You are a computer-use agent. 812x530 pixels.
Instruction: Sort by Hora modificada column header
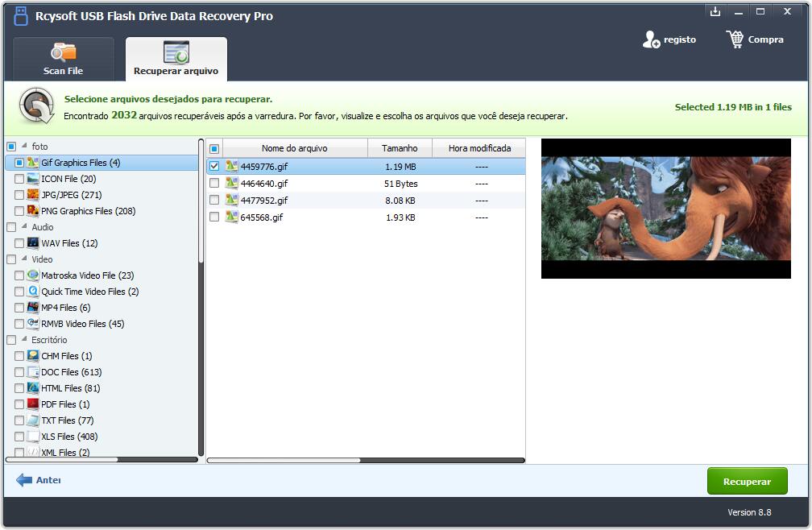pyautogui.click(x=479, y=148)
